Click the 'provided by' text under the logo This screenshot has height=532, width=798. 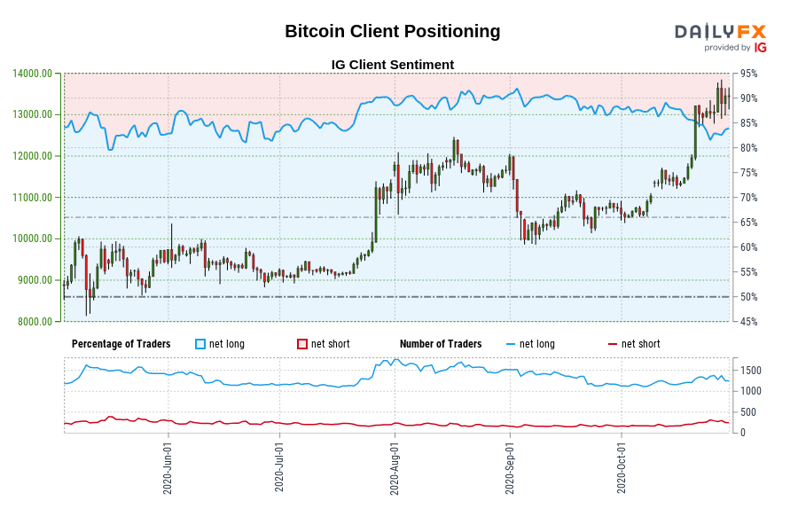coord(727,47)
